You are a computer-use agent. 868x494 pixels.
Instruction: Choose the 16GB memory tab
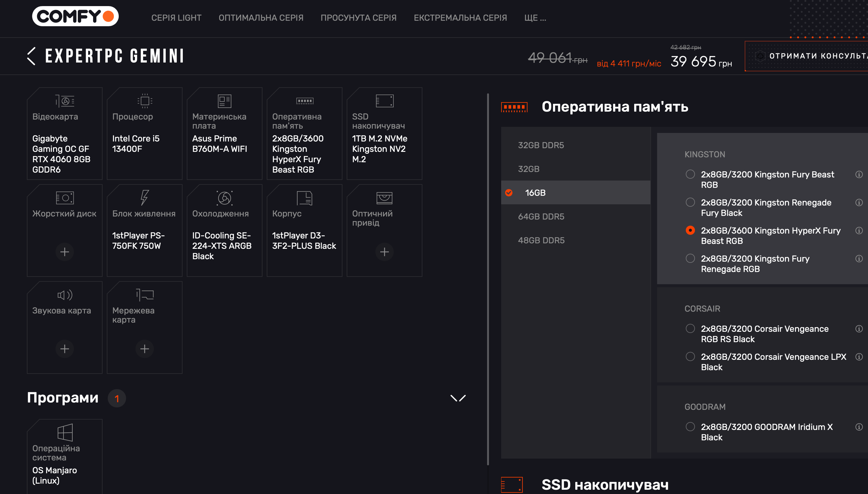coord(576,193)
